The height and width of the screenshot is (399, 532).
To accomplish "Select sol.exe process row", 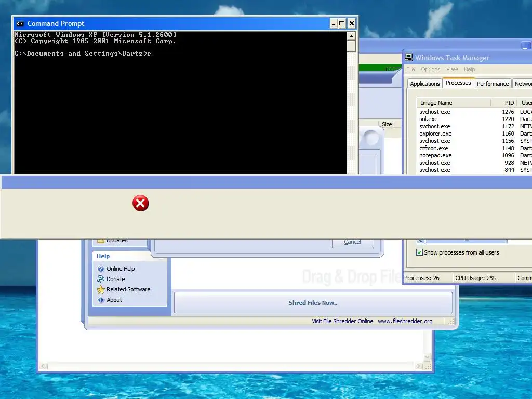I will (474, 119).
